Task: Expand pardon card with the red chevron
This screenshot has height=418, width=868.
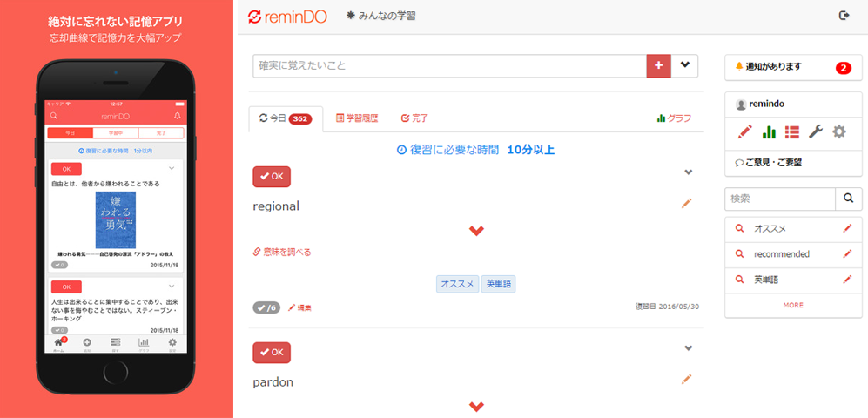Action: (476, 407)
